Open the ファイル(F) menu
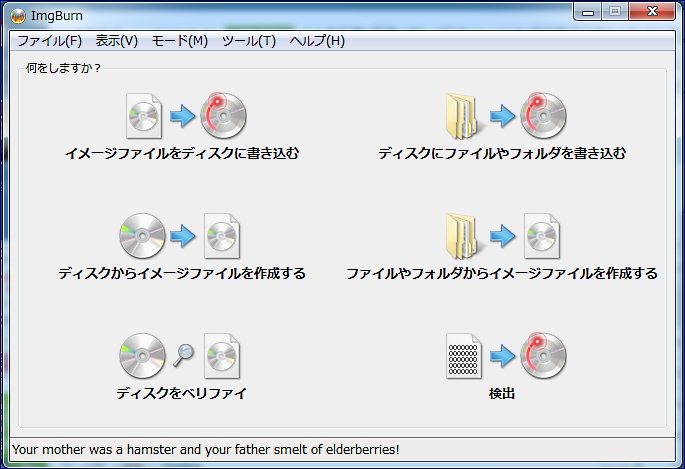The image size is (685, 469). click(x=49, y=41)
